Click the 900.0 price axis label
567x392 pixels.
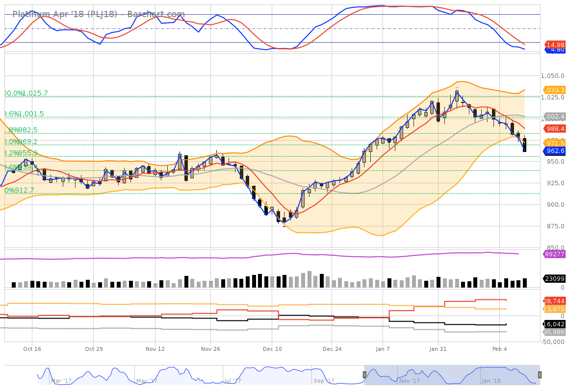[x=555, y=204]
